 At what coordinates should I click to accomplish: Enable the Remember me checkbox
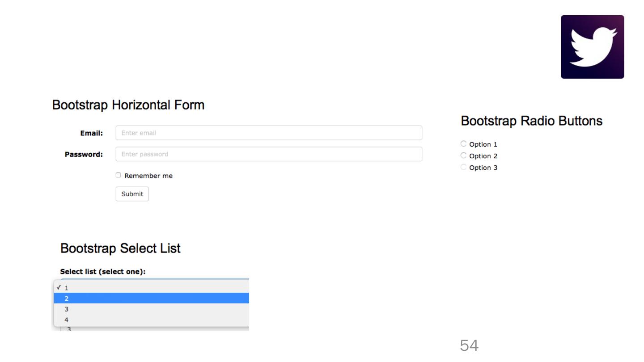pyautogui.click(x=119, y=175)
